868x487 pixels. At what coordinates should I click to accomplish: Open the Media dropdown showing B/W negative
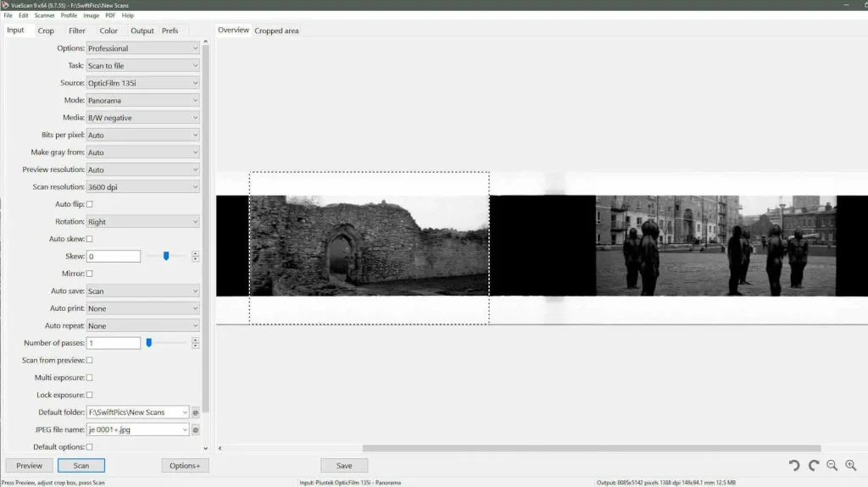pyautogui.click(x=142, y=118)
